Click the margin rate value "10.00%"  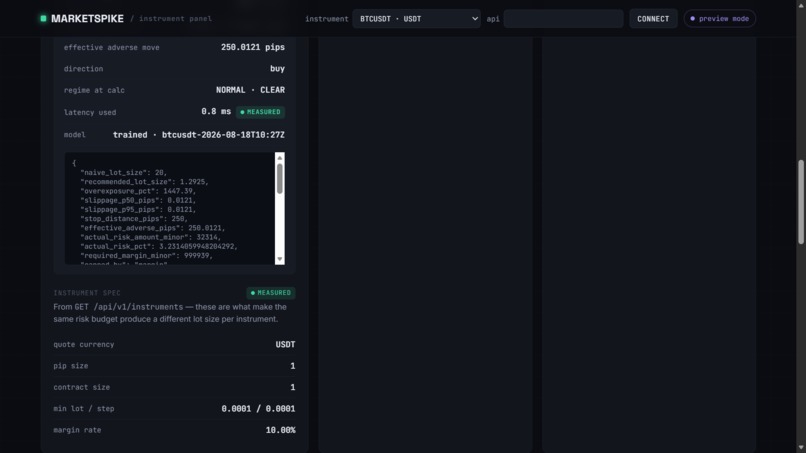click(x=280, y=430)
